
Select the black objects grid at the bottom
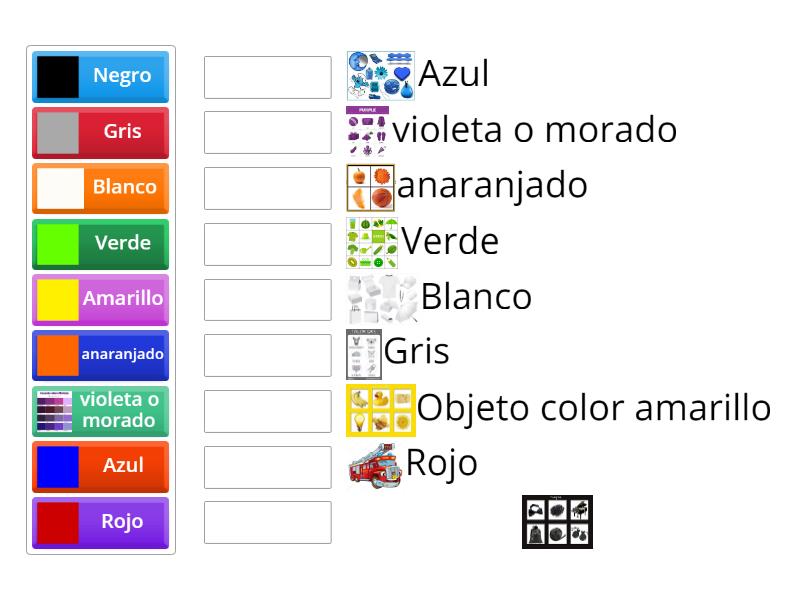click(x=558, y=521)
